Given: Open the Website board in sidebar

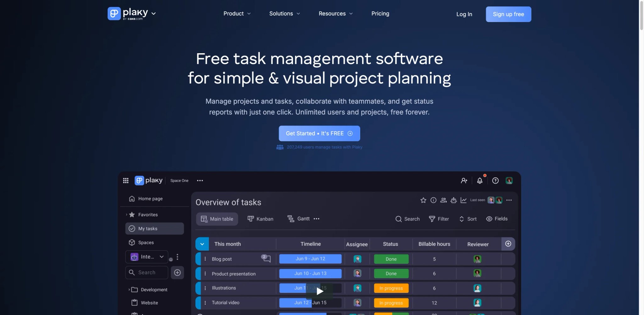Looking at the screenshot, I should click(x=145, y=303).
